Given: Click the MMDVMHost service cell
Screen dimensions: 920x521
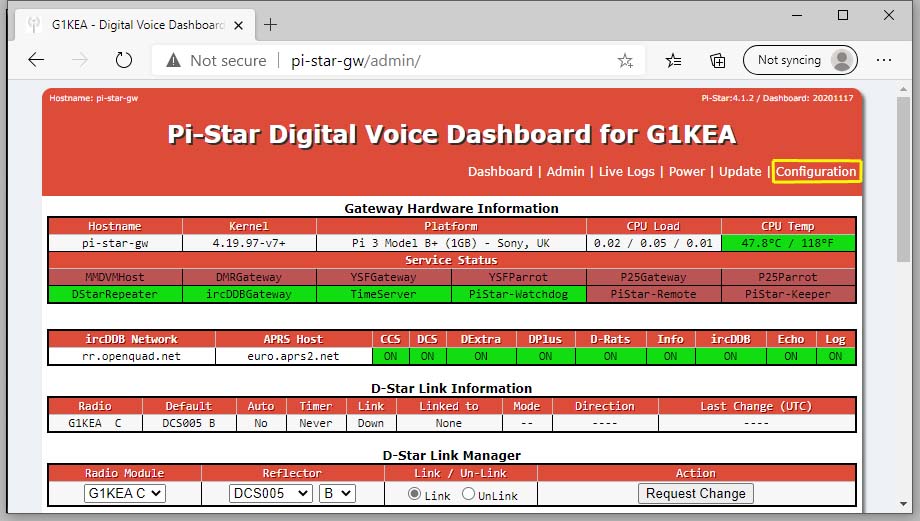Looking at the screenshot, I should 115,277.
